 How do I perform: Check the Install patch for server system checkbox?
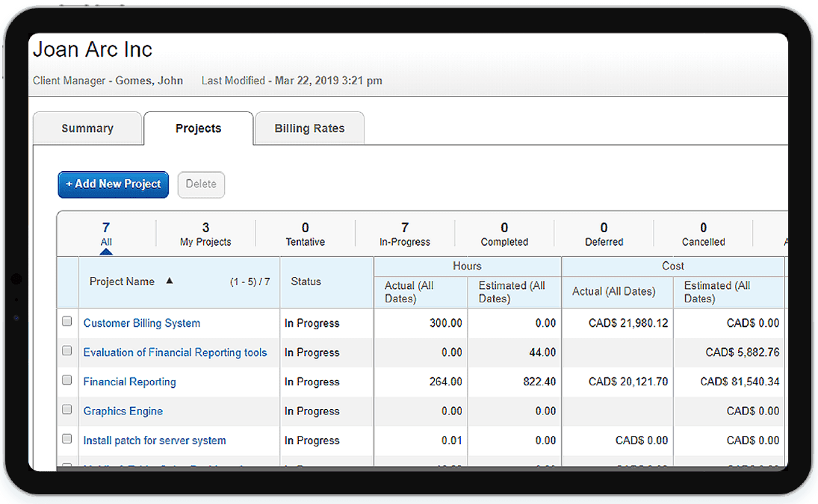66,438
